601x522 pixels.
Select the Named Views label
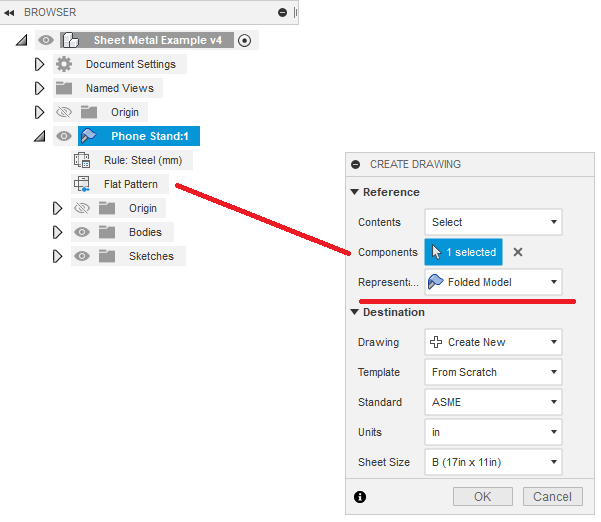[120, 88]
